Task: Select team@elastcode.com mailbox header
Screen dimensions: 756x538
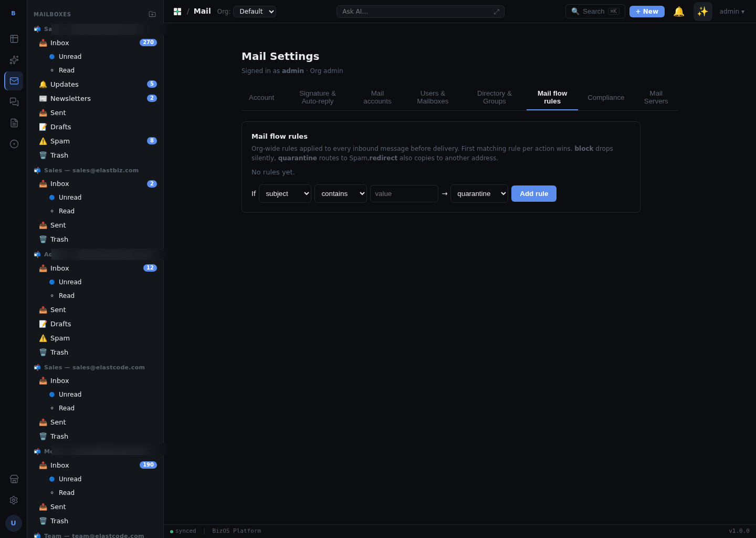Action: tap(93, 536)
